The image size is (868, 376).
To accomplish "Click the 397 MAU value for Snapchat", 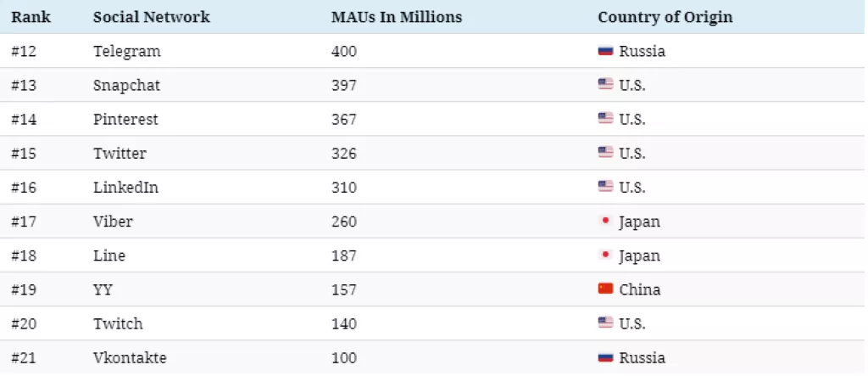I will pyautogui.click(x=344, y=85).
